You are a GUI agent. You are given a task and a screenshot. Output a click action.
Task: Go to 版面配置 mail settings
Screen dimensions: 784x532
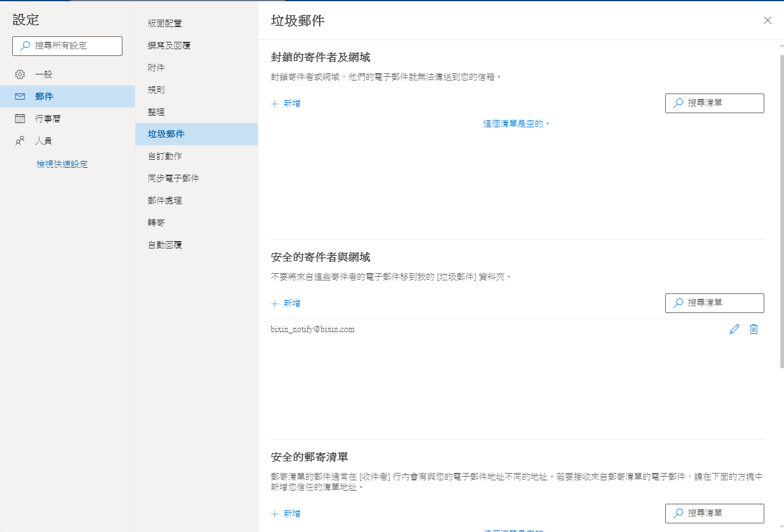[197, 23]
